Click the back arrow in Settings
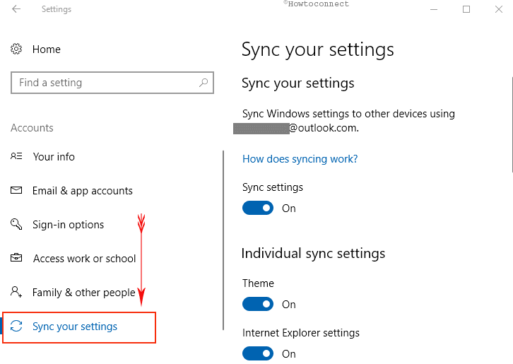This screenshot has width=513, height=364. [x=16, y=9]
